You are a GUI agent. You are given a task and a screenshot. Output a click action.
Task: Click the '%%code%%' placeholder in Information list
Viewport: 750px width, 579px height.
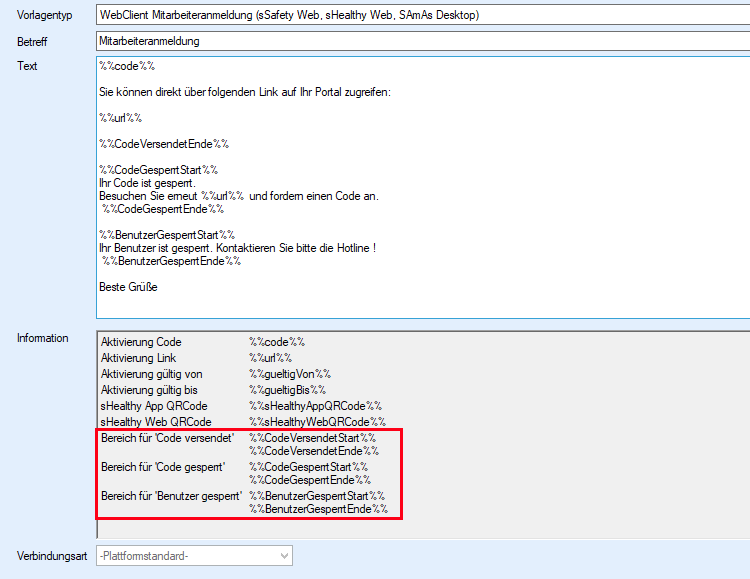pyautogui.click(x=277, y=342)
